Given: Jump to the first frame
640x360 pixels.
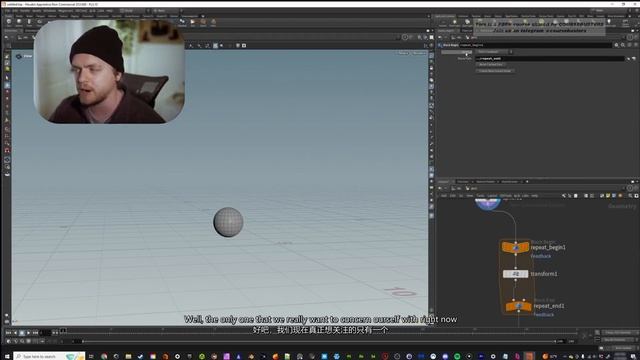Looking at the screenshot, I should pyautogui.click(x=8, y=333).
